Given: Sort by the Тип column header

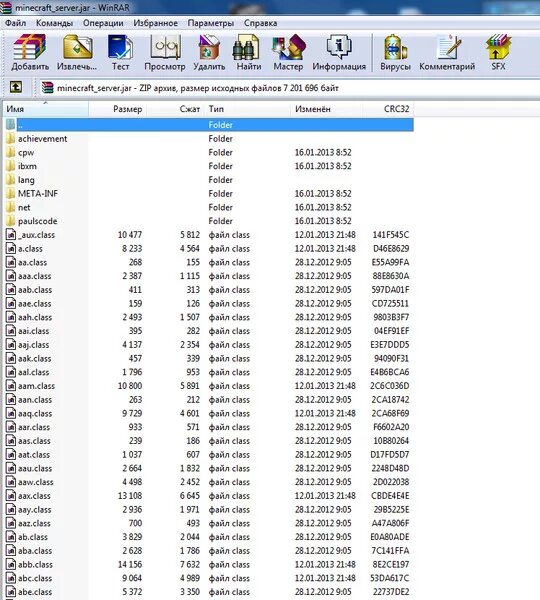Looking at the screenshot, I should 248,109.
